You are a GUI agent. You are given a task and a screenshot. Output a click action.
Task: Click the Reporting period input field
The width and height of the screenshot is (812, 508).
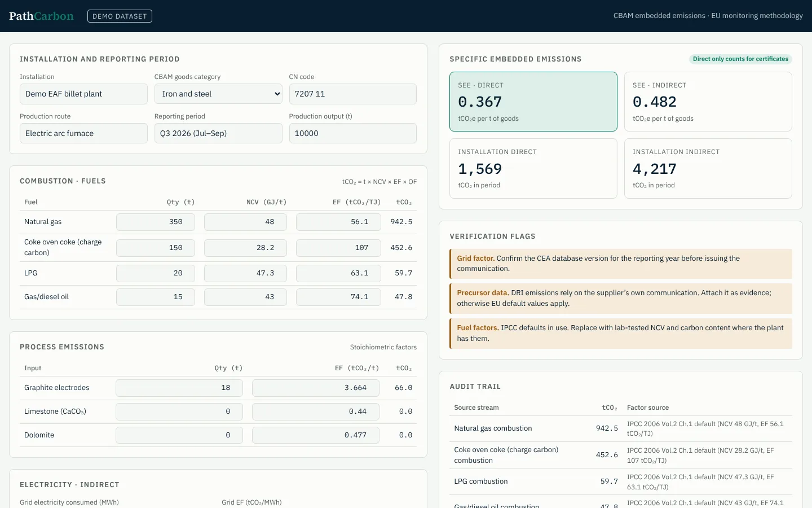218,133
